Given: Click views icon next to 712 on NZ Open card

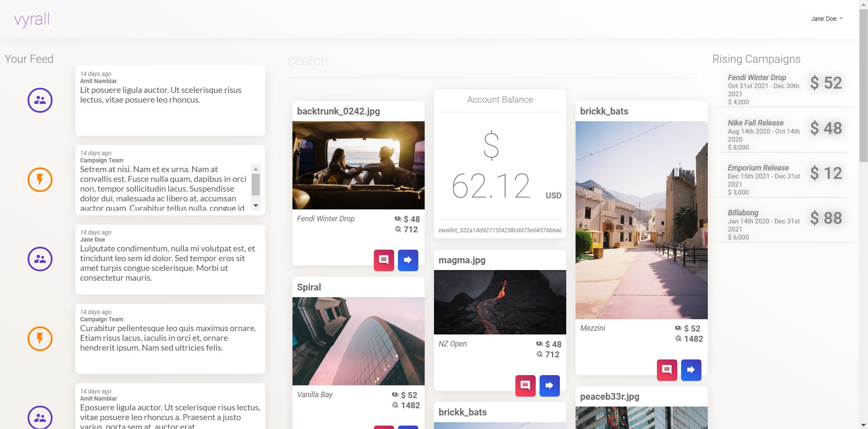Looking at the screenshot, I should [540, 354].
